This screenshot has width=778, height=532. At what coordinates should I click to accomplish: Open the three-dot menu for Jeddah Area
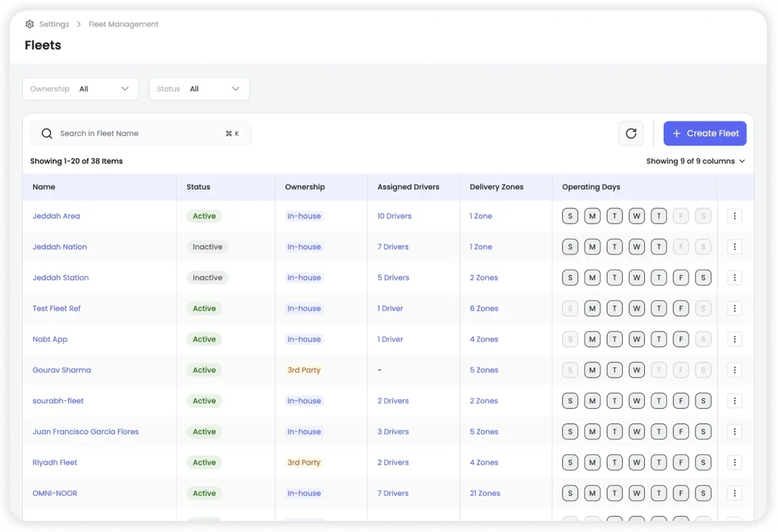734,216
